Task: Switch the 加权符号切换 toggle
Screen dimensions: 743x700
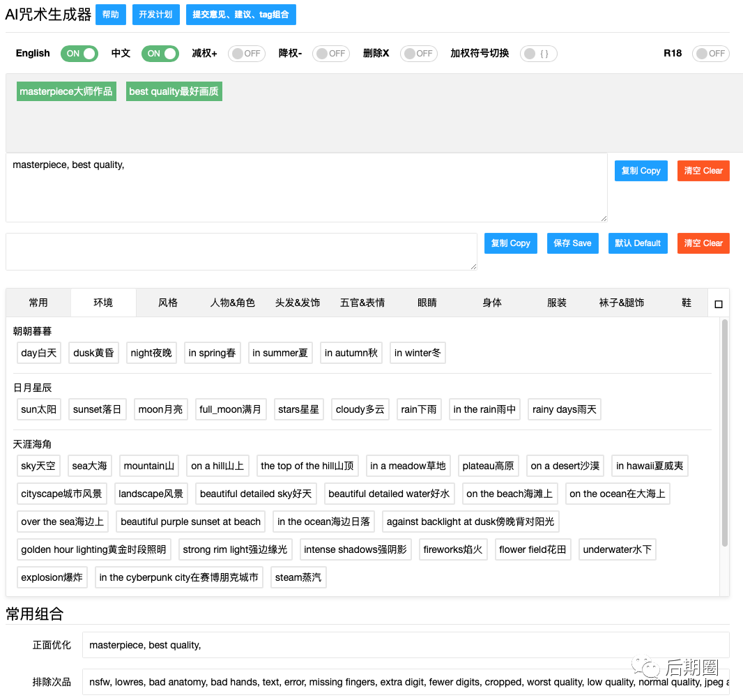Action: point(538,54)
